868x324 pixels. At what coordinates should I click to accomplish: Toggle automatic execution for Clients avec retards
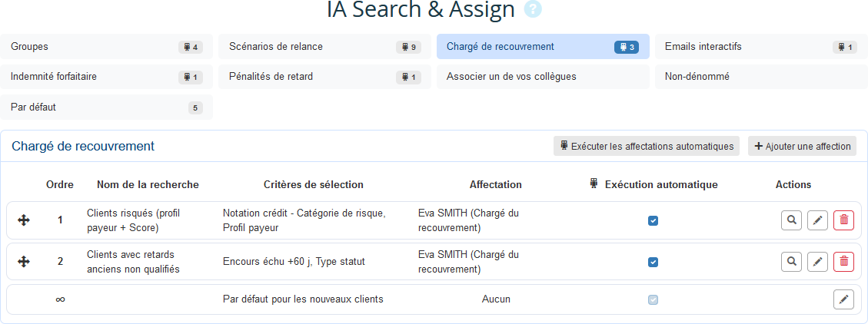tap(653, 262)
